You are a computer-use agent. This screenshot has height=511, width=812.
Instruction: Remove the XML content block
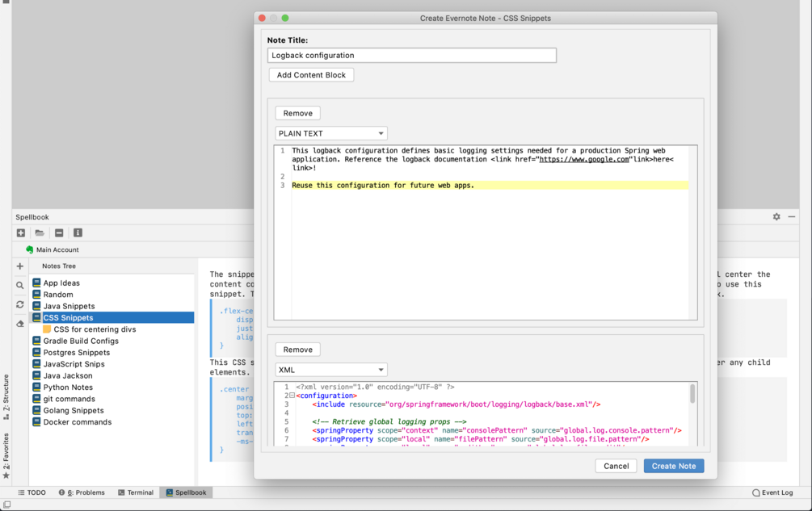pos(298,350)
